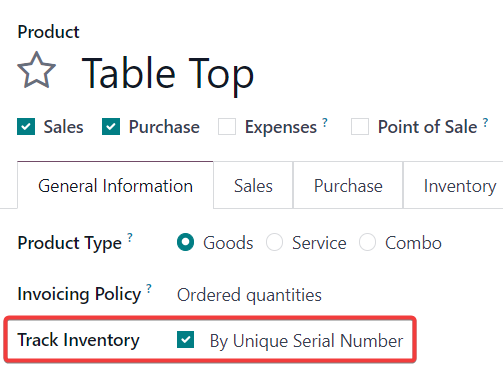Select the Combo product type
The width and height of the screenshot is (503, 375).
pos(367,242)
